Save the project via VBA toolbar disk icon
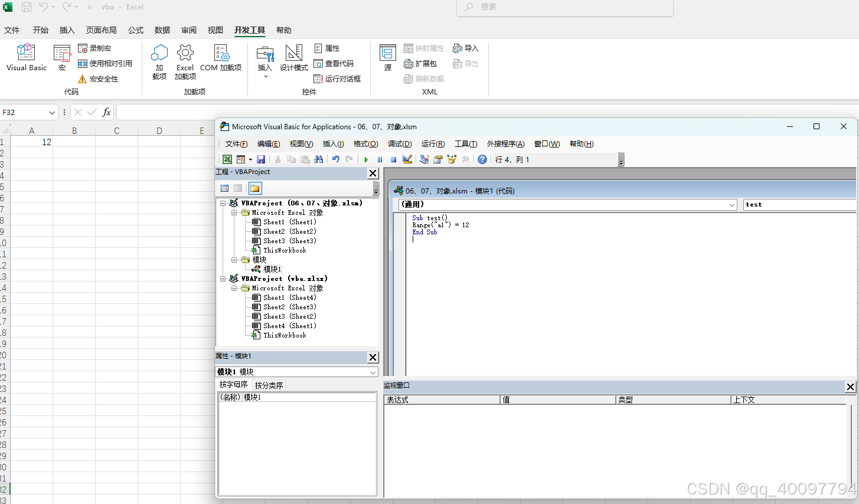The width and height of the screenshot is (859, 504). click(x=261, y=159)
